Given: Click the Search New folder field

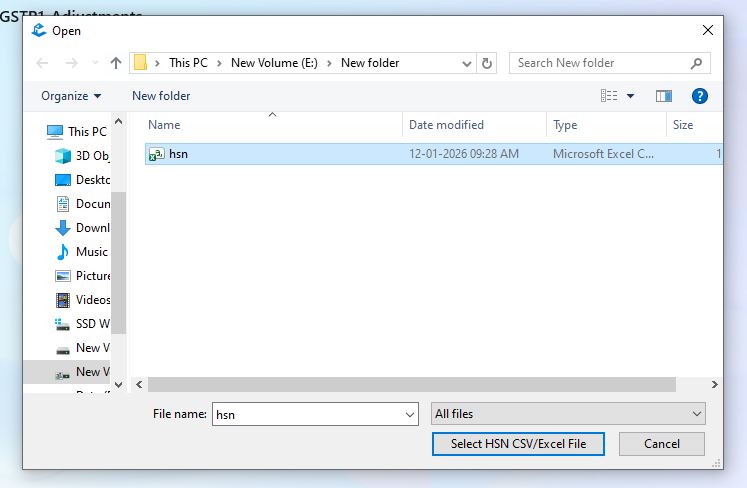Looking at the screenshot, I should tap(600, 63).
